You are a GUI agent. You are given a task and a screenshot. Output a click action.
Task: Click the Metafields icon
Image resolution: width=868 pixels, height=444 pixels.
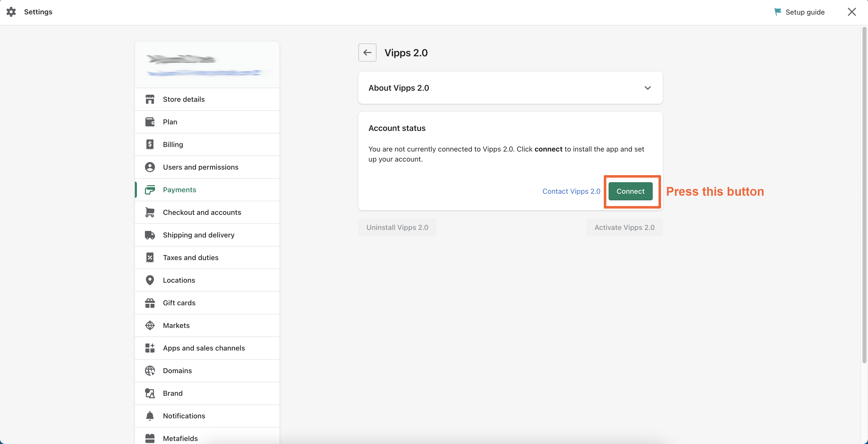[x=150, y=438]
